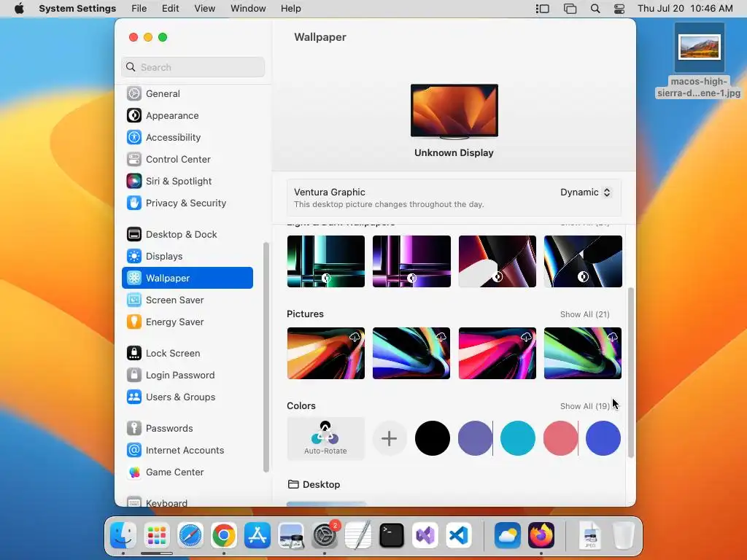Select the dark blue light & dark wallpaper
747x560 pixels.
(x=583, y=262)
